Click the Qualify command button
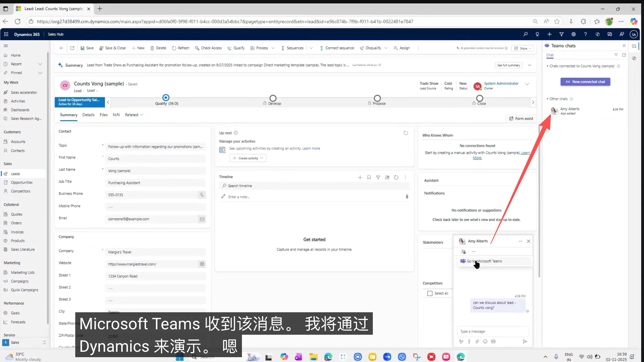Viewport: 644px width, 362px height. pyautogui.click(x=236, y=48)
